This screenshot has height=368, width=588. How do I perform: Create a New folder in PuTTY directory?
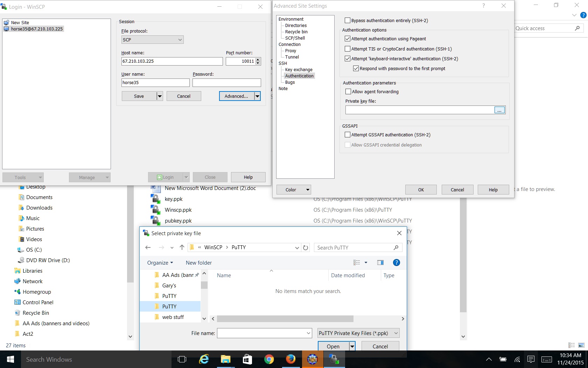198,263
